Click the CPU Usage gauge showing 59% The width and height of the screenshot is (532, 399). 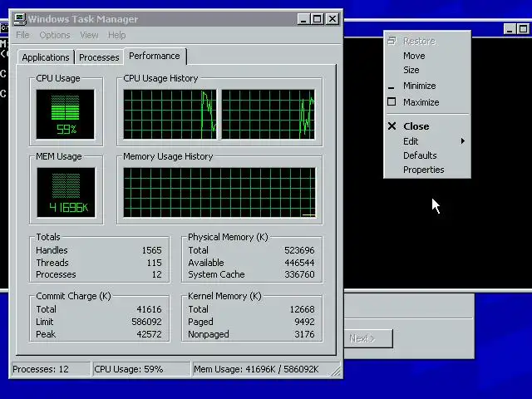(x=65, y=115)
